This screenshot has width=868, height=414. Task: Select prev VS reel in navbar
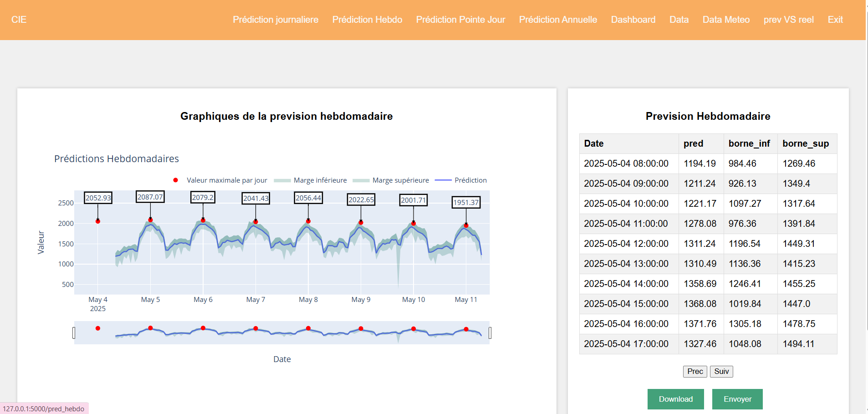[788, 20]
